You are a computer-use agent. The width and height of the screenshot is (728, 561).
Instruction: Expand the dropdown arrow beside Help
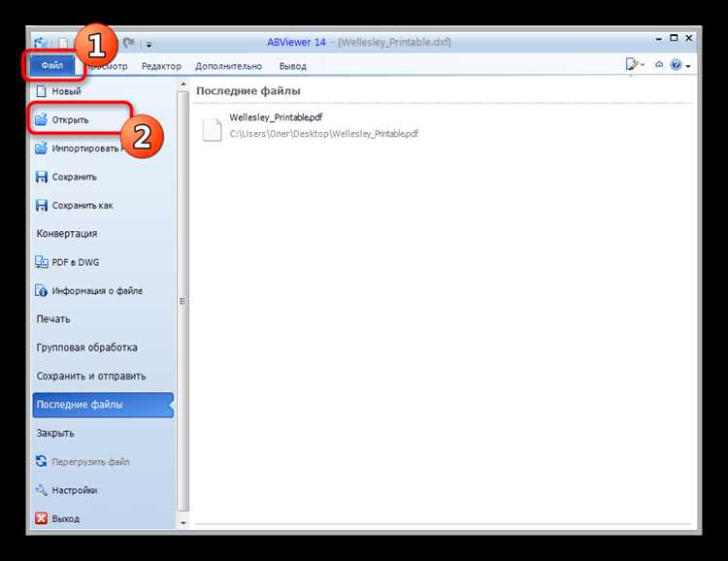coord(688,66)
